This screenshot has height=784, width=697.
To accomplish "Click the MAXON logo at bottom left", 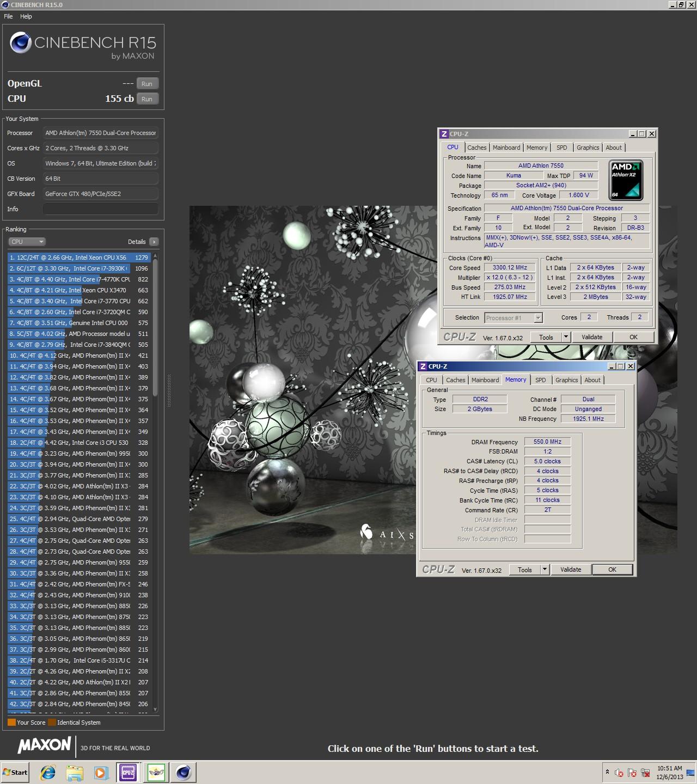I will (44, 745).
